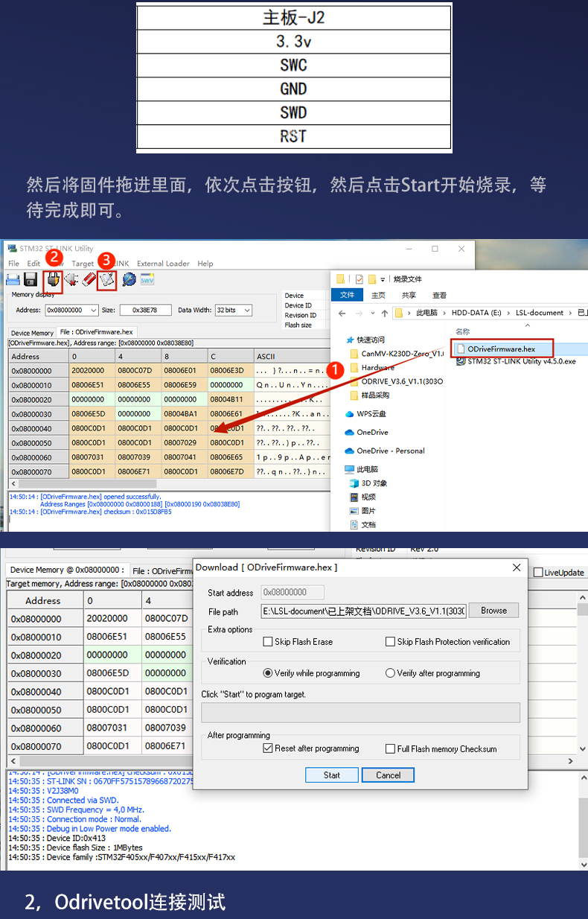Switch to the Device Memory tab
588x919 pixels.
(x=32, y=333)
